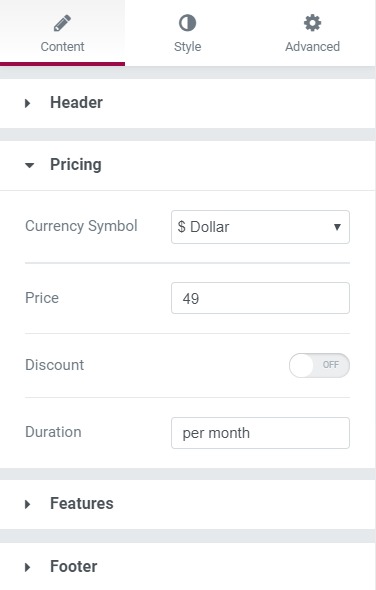
Task: Switch to the Style tab
Action: point(187,33)
